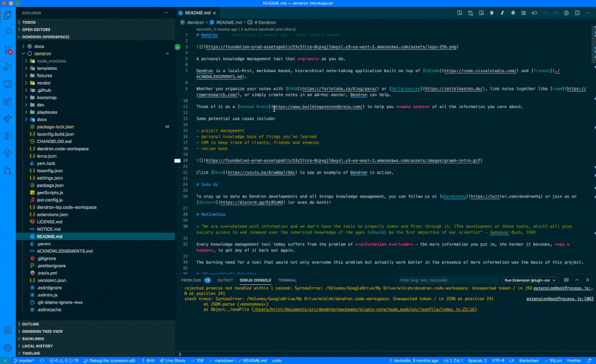
Task: Click the notifications bell in status bar
Action: point(589,361)
